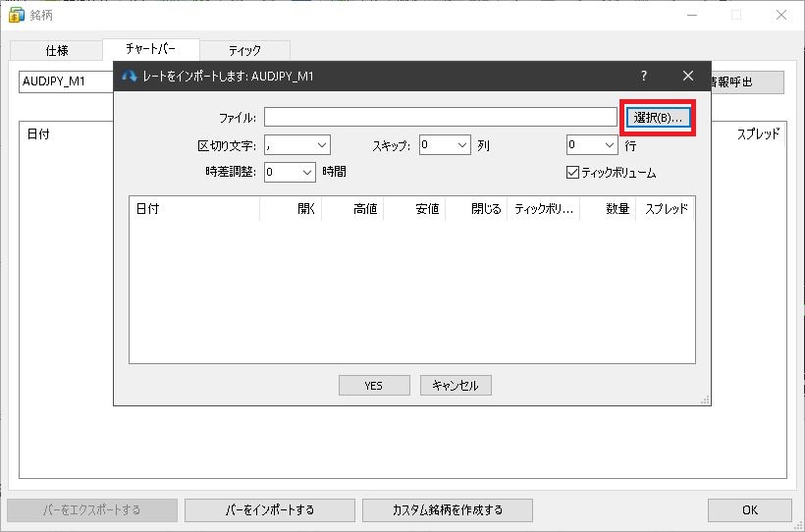Confirm import with YES button

374,385
